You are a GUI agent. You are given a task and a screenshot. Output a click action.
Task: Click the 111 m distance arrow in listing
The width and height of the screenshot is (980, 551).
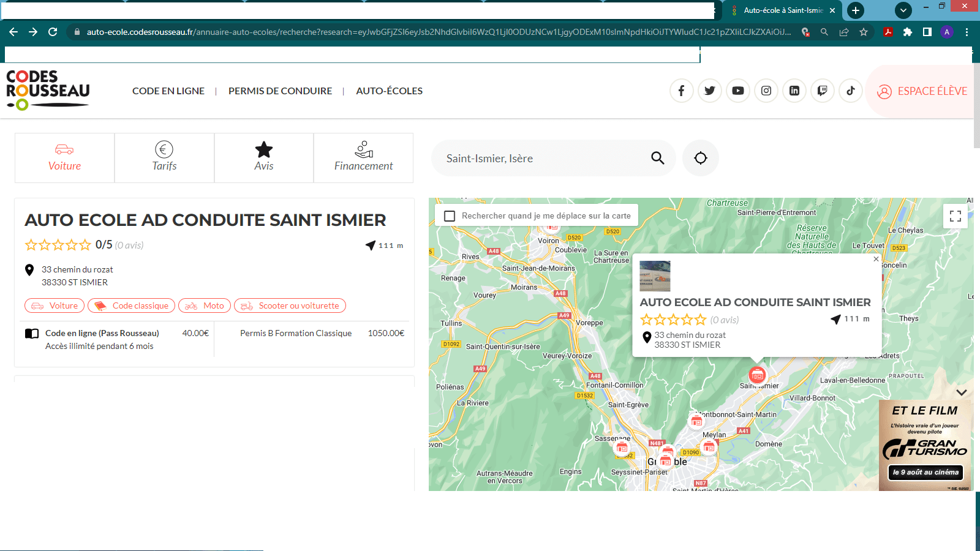[370, 245]
